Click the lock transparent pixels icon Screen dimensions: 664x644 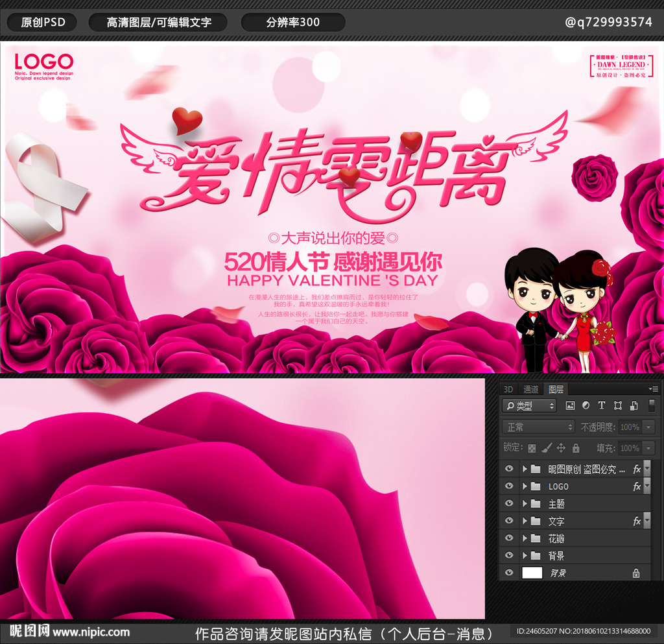click(532, 448)
